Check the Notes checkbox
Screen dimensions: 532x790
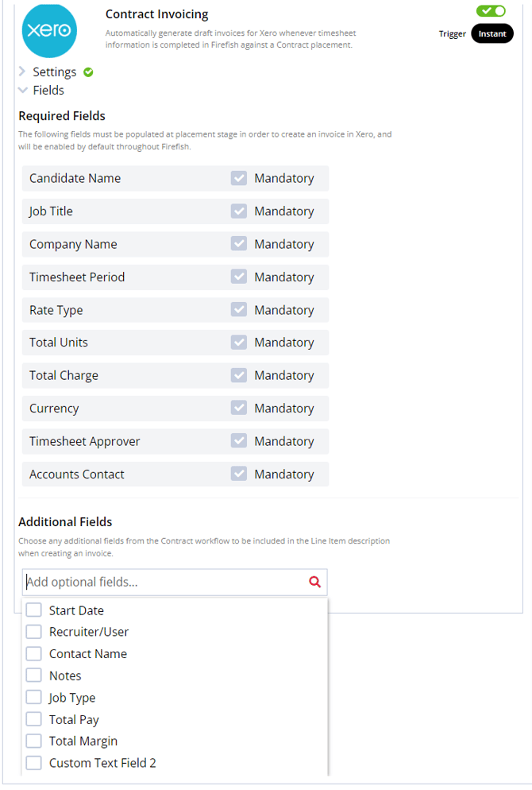33,676
